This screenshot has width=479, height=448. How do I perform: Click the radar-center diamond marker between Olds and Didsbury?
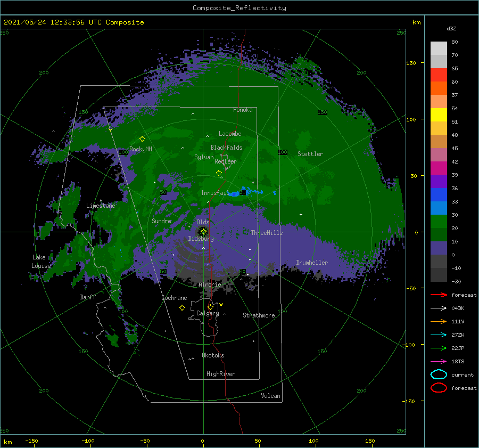(203, 232)
